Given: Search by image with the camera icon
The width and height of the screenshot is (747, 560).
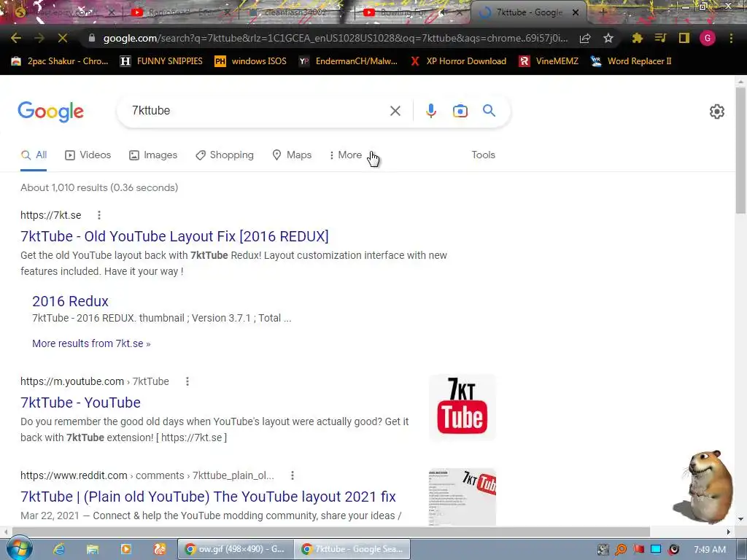Looking at the screenshot, I should (x=460, y=111).
